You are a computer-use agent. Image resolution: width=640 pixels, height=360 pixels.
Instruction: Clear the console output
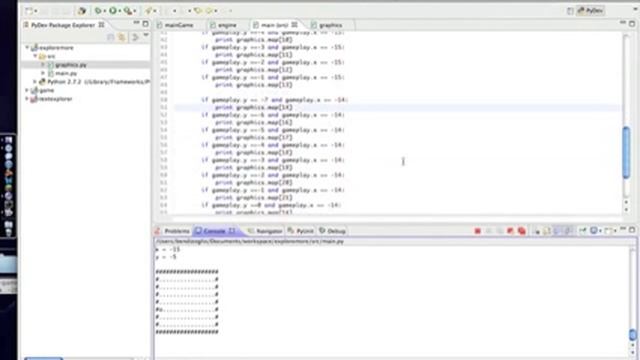coord(537,231)
